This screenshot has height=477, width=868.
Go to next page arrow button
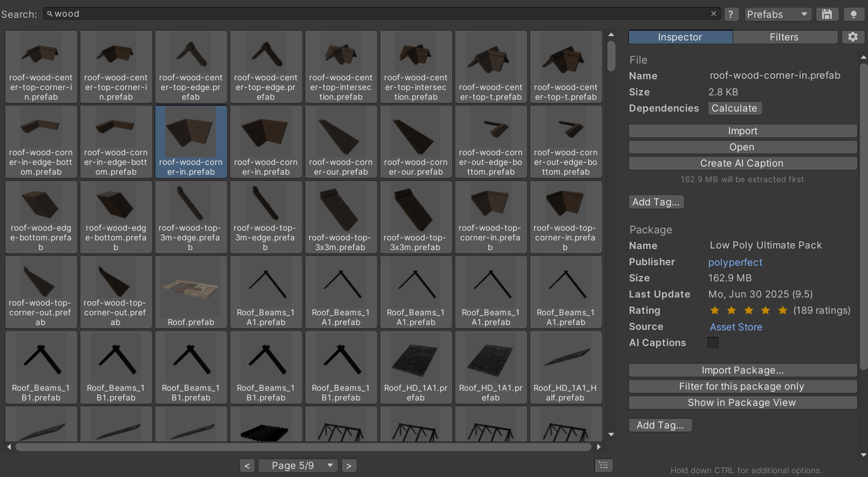[349, 466]
